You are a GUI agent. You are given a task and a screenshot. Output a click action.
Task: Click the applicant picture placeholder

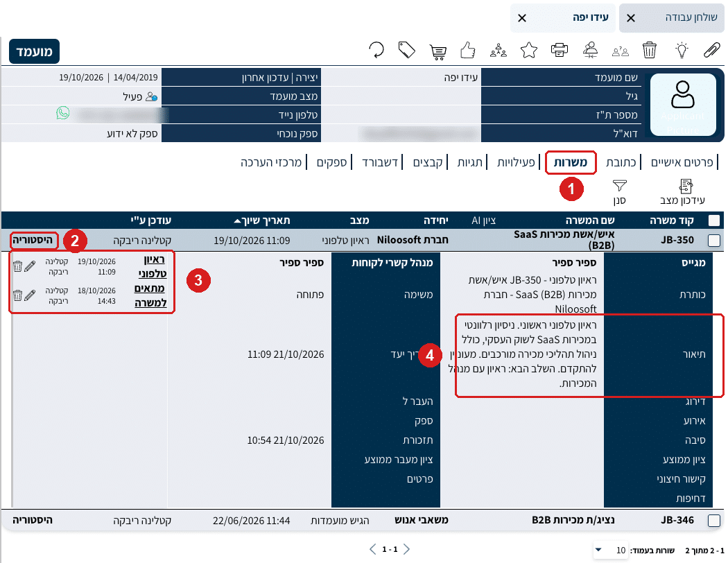point(682,105)
